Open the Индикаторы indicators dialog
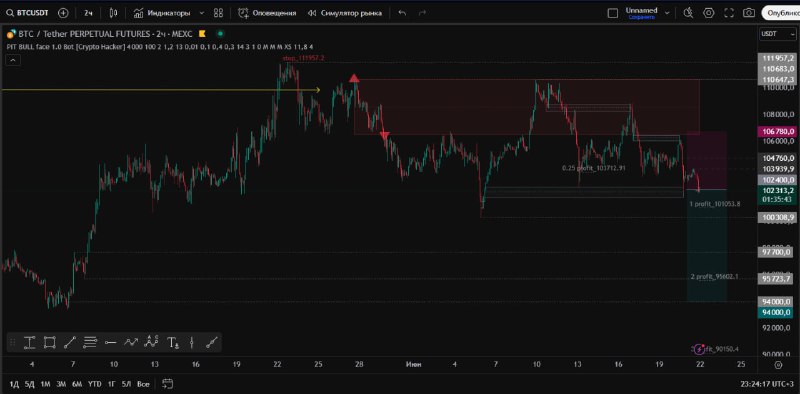Screen dimensions: 800x394 [162, 13]
